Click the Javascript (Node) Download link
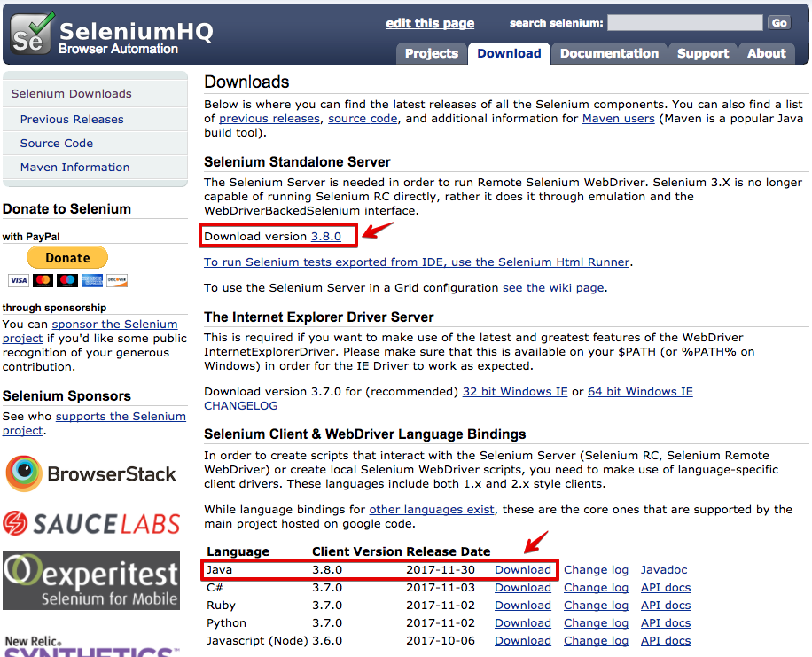Screen dimensions: 812x657 [522, 641]
